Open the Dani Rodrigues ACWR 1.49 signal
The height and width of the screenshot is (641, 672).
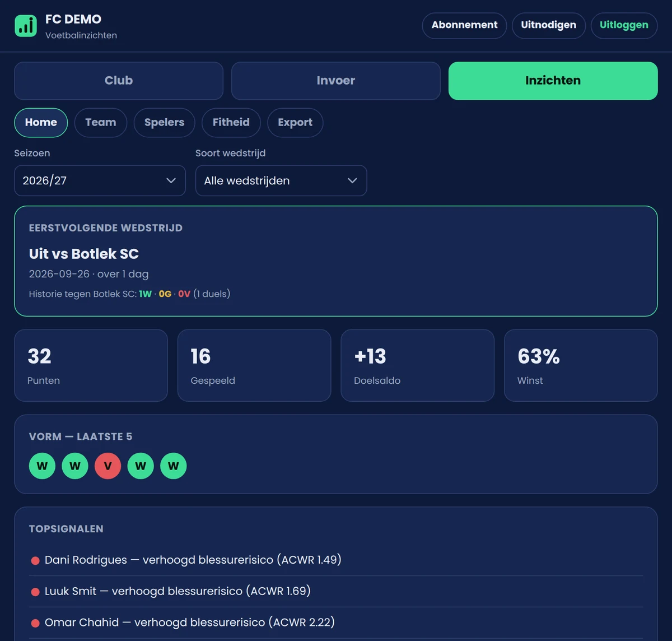coord(336,560)
